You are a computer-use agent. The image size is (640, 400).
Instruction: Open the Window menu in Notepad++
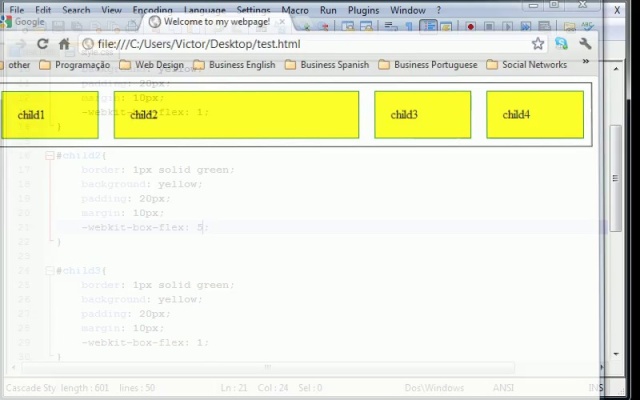tap(408, 10)
